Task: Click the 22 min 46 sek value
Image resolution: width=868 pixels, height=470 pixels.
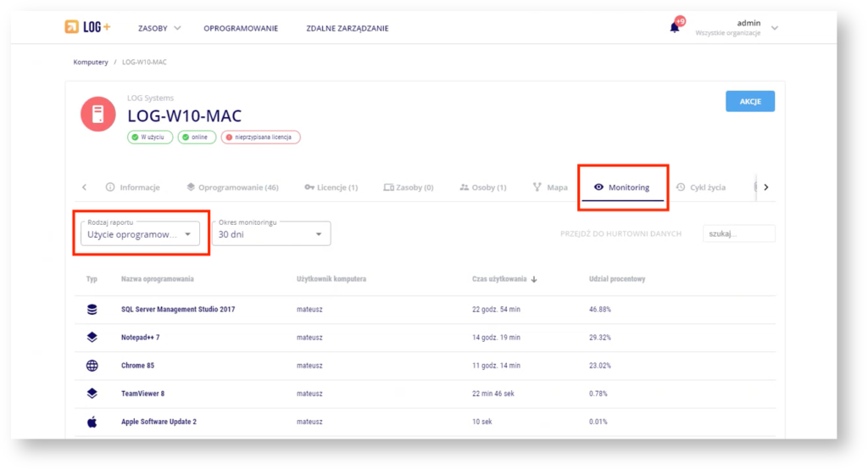Action: pyautogui.click(x=492, y=394)
